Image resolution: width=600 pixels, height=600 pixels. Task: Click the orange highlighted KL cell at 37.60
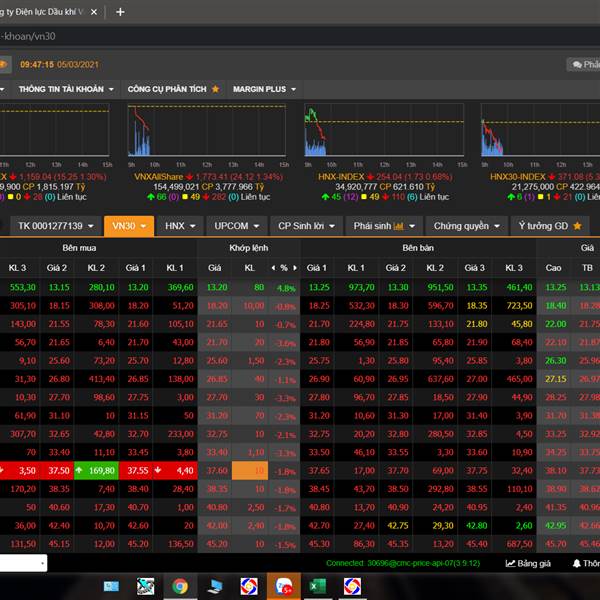250,470
